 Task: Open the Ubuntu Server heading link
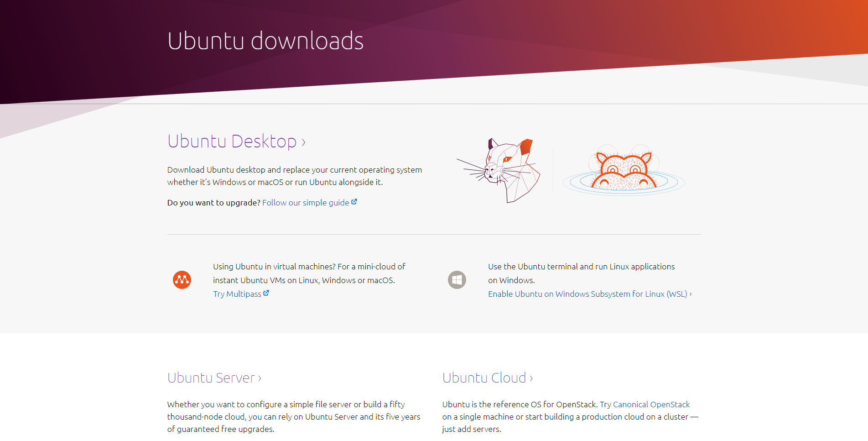click(214, 378)
